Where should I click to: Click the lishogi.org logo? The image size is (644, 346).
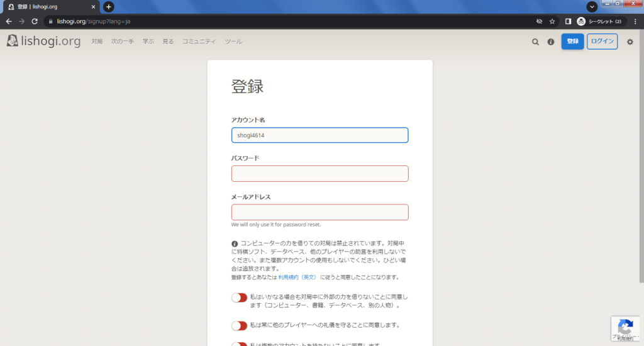pos(43,41)
